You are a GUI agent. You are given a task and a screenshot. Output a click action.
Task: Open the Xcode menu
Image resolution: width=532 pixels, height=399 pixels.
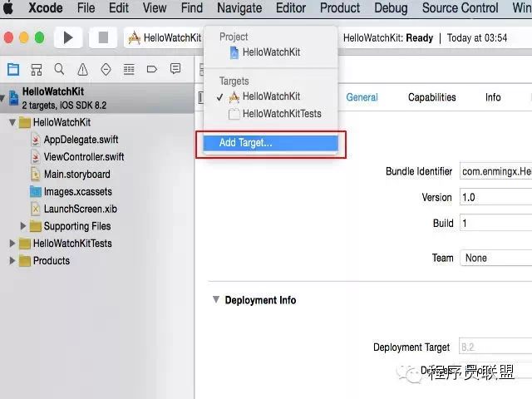pyautogui.click(x=46, y=7)
